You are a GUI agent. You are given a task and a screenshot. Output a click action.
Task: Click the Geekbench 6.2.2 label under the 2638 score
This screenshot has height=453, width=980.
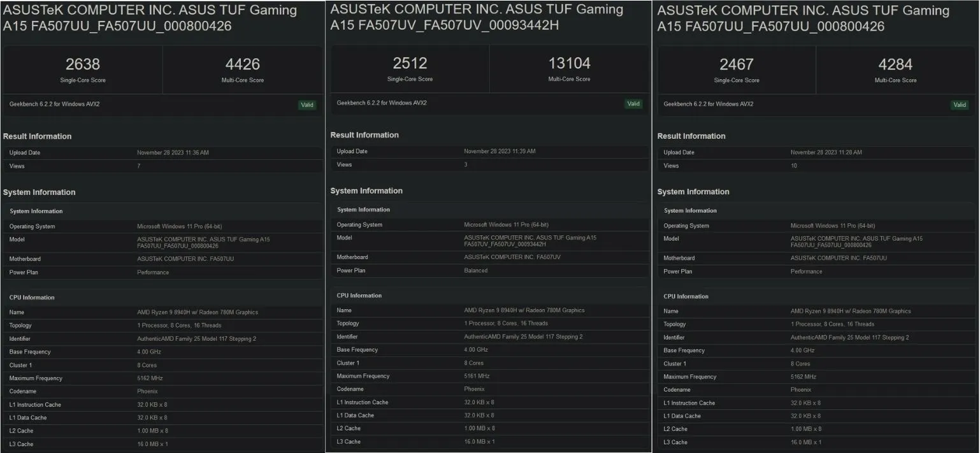(55, 104)
